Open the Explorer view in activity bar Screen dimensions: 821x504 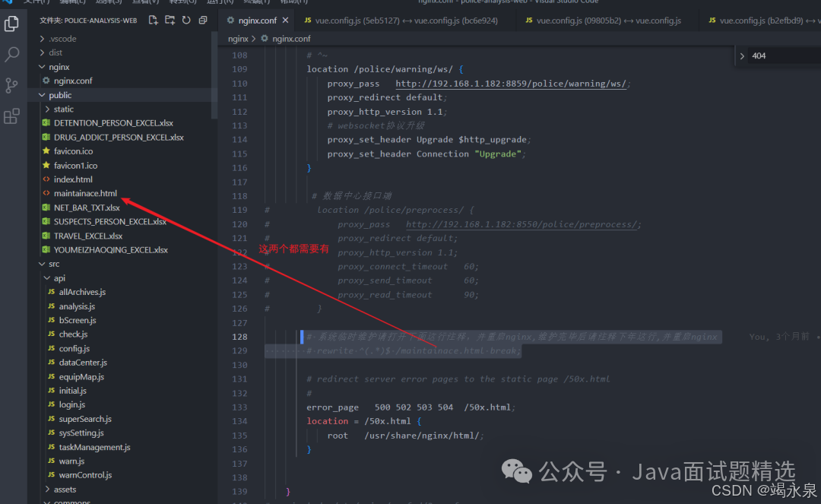coord(11,24)
